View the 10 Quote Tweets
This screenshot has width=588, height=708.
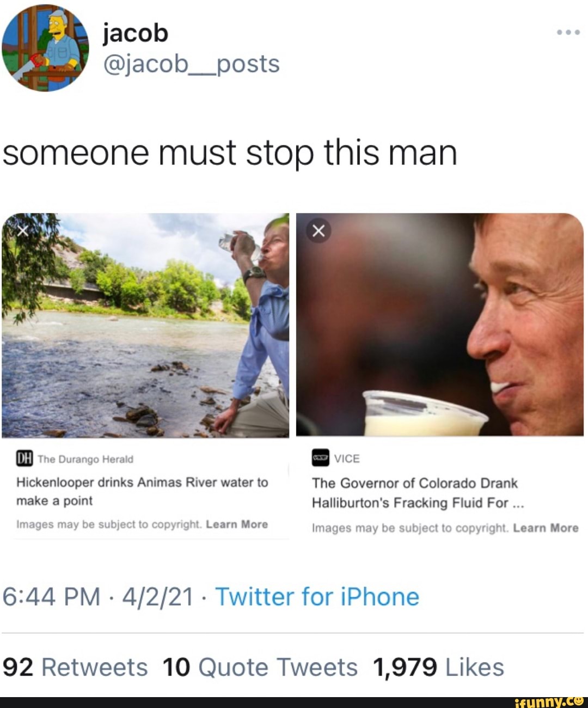click(260, 667)
